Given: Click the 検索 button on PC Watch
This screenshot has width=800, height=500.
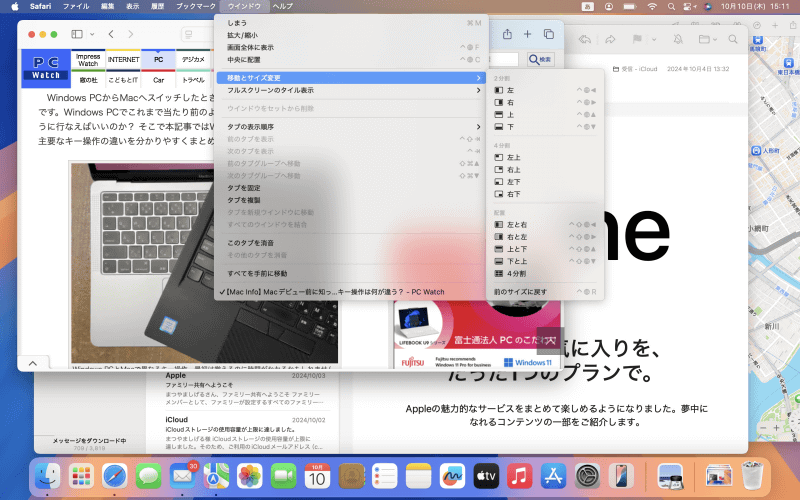Looking at the screenshot, I should pyautogui.click(x=541, y=60).
